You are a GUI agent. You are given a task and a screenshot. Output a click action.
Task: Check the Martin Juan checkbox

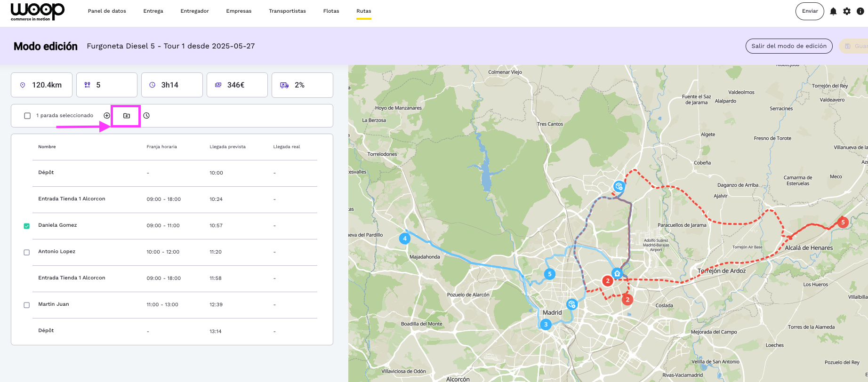(x=27, y=305)
